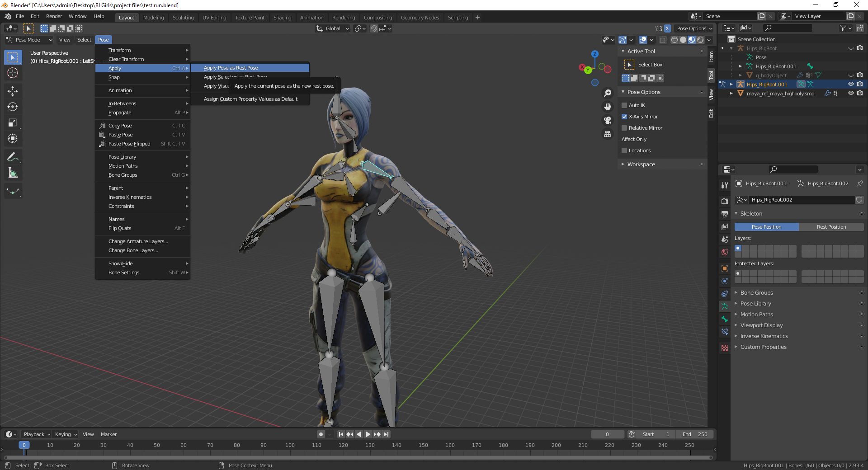The image size is (868, 470).
Task: Pin the properties editor context
Action: pos(859,183)
